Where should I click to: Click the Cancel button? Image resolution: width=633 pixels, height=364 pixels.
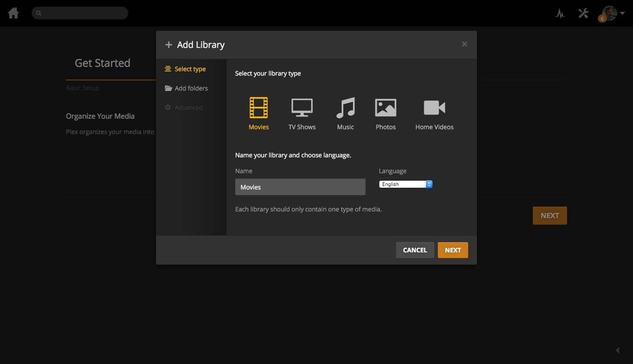point(415,250)
